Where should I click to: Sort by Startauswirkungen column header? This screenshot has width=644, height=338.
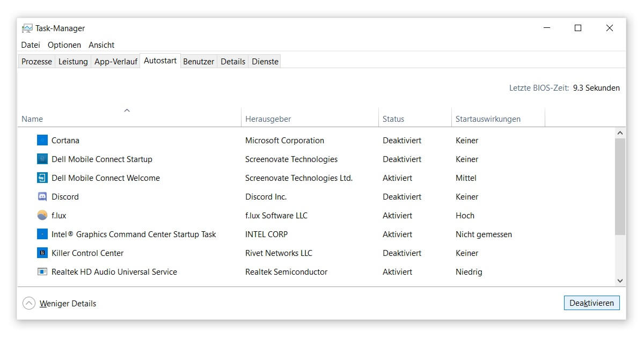tap(488, 119)
